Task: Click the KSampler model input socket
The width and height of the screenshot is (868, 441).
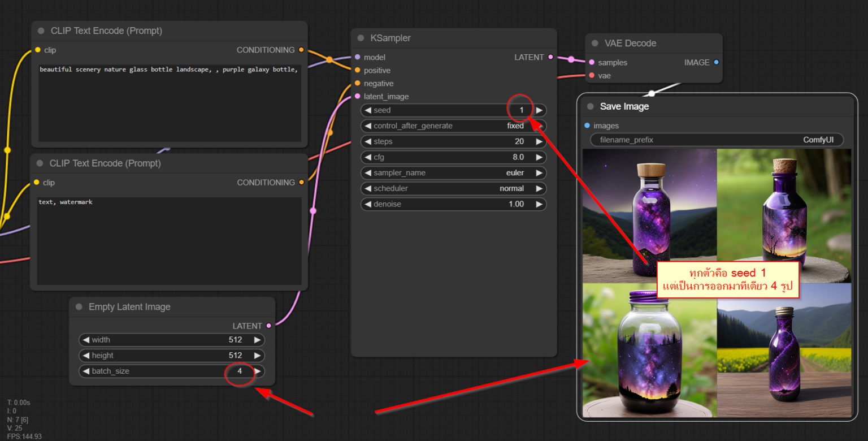Action: (357, 57)
